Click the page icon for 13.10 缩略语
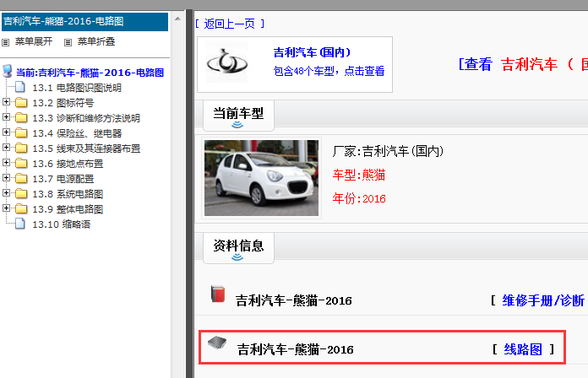The image size is (588, 378). click(20, 224)
